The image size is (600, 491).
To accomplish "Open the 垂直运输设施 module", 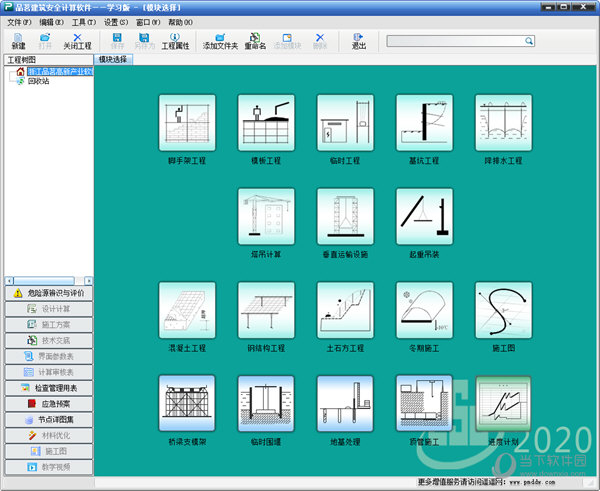I will click(345, 216).
